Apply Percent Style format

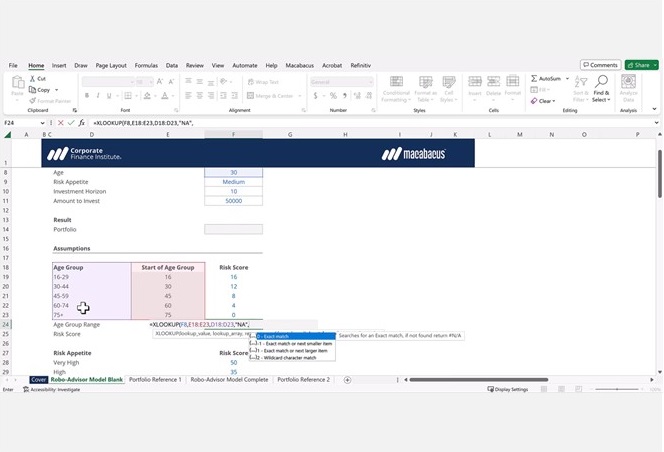[333, 96]
